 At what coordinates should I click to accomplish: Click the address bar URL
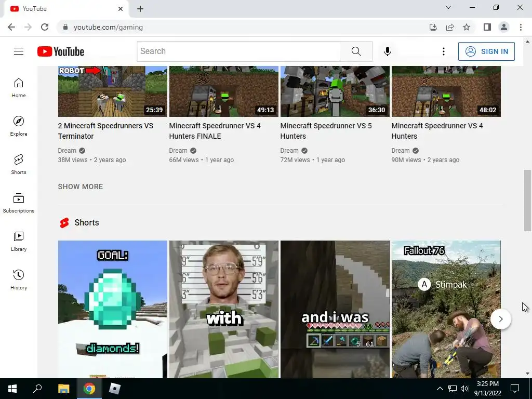pos(108,27)
